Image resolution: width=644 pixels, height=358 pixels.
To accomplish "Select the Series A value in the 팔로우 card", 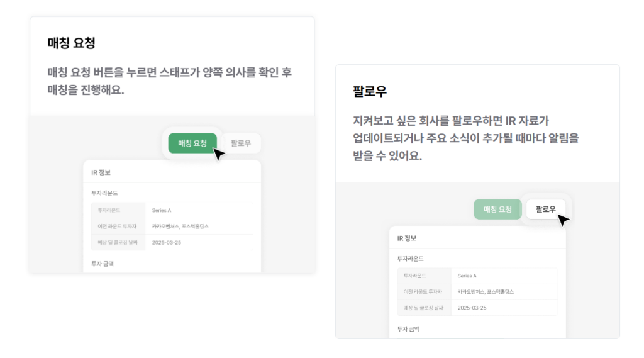I will (467, 276).
